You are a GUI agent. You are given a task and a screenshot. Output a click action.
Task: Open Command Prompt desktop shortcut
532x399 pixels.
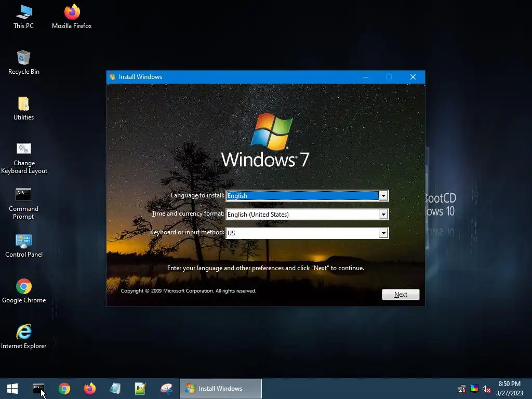coord(24,204)
